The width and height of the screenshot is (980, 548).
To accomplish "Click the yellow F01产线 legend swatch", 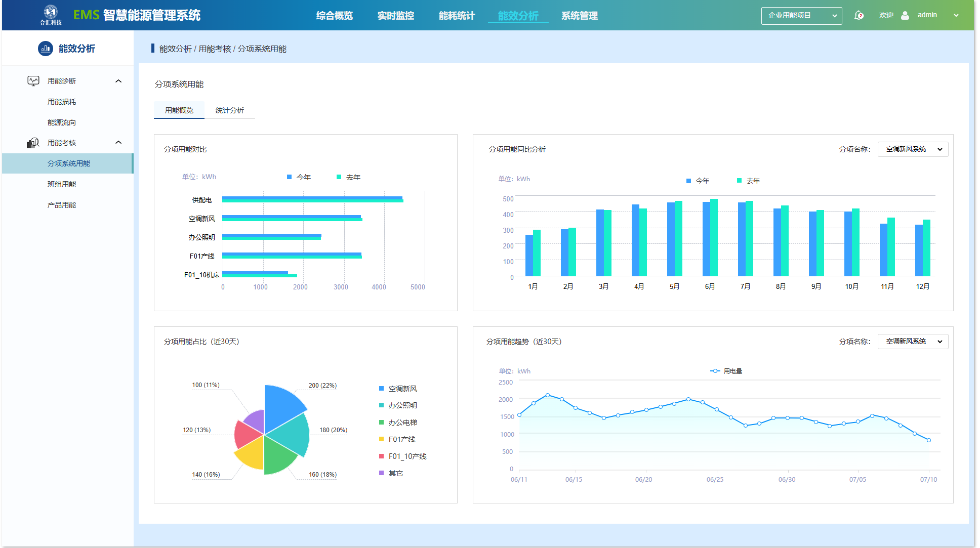I will (381, 439).
